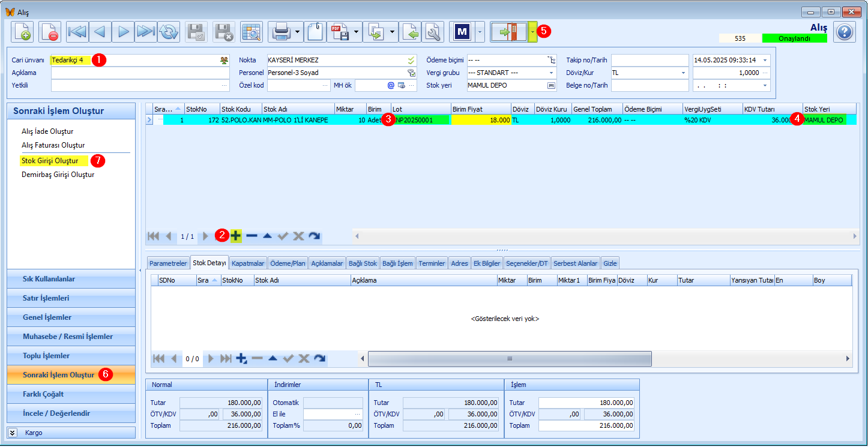Viewport: 868px width, 447px height.
Task: Open the Döviz/Kur TL currency dropdown
Action: [684, 73]
